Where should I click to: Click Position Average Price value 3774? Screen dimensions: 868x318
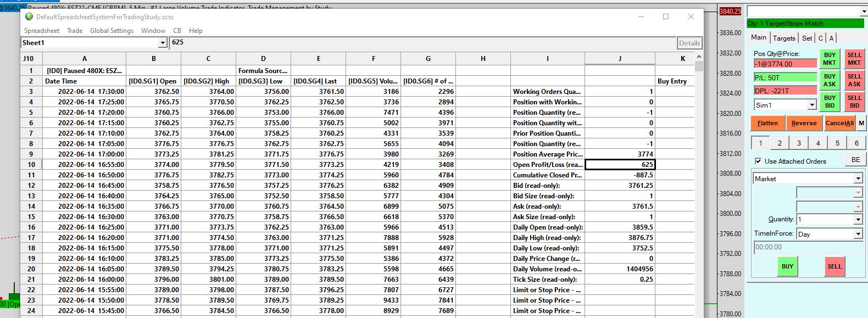620,154
